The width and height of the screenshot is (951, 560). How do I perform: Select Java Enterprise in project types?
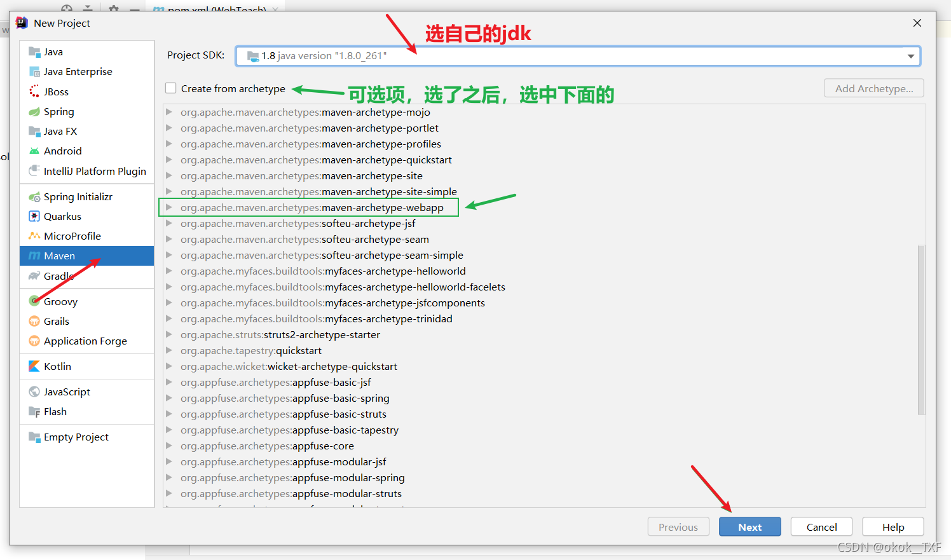(x=78, y=72)
